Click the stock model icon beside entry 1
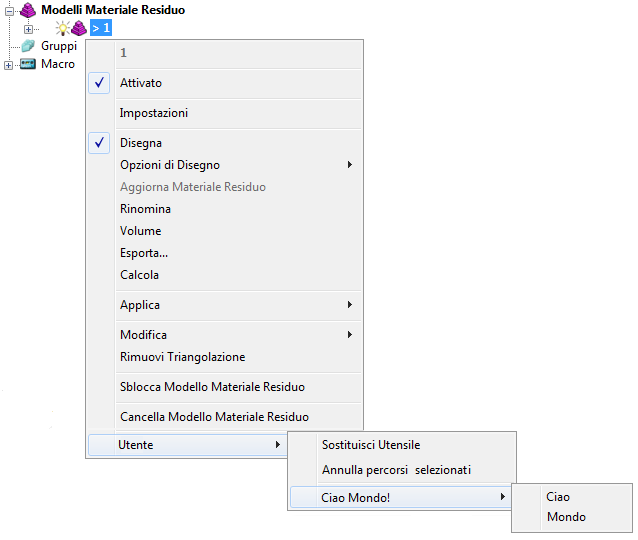The height and width of the screenshot is (540, 638). click(x=78, y=28)
